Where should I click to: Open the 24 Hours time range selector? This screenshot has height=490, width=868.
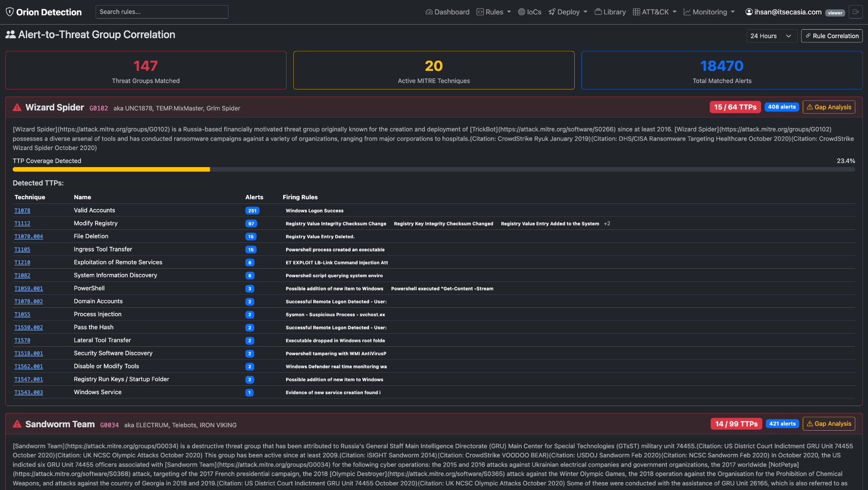point(772,36)
